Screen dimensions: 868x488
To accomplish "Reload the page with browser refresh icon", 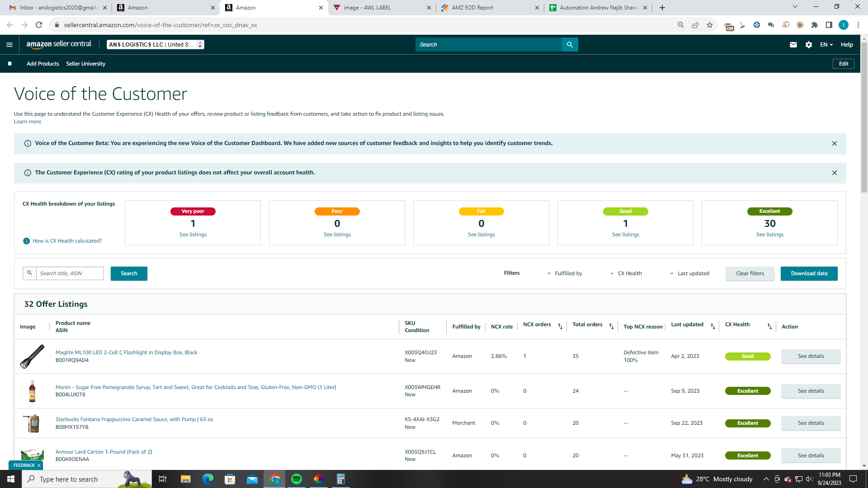I will tap(39, 25).
